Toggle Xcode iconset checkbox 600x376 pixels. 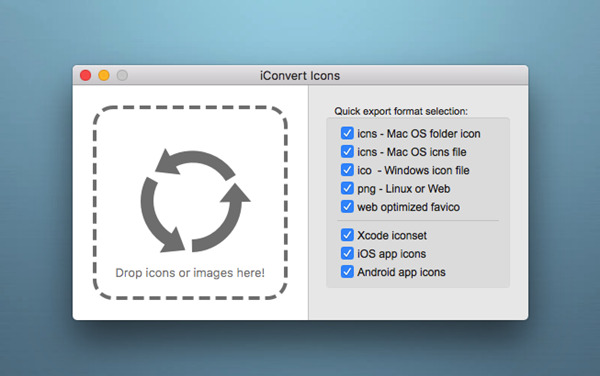point(347,235)
